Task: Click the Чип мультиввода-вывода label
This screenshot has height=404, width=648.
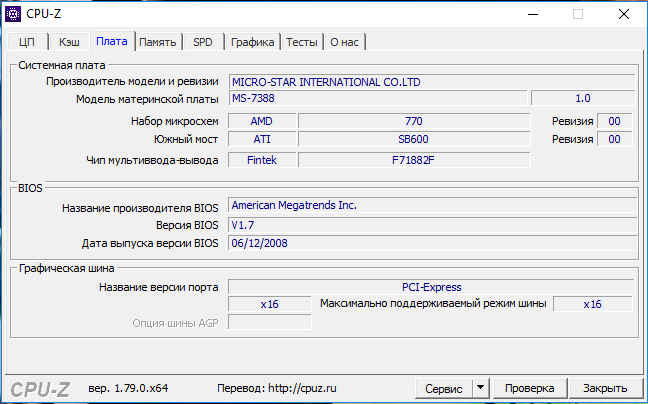Action: point(152,160)
